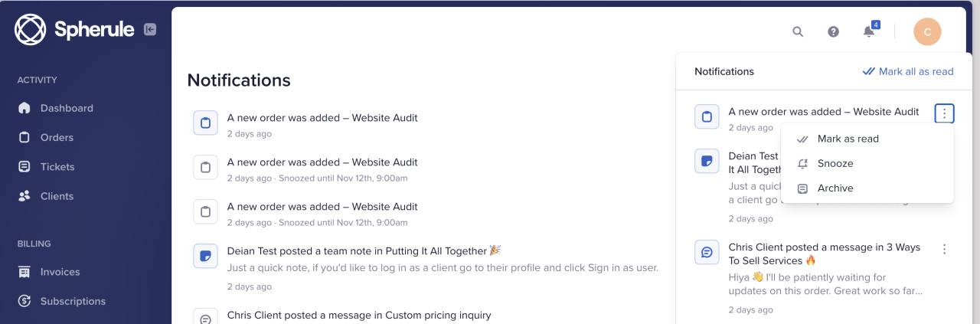The width and height of the screenshot is (980, 324).
Task: Select Archive from the context menu
Action: coord(835,188)
